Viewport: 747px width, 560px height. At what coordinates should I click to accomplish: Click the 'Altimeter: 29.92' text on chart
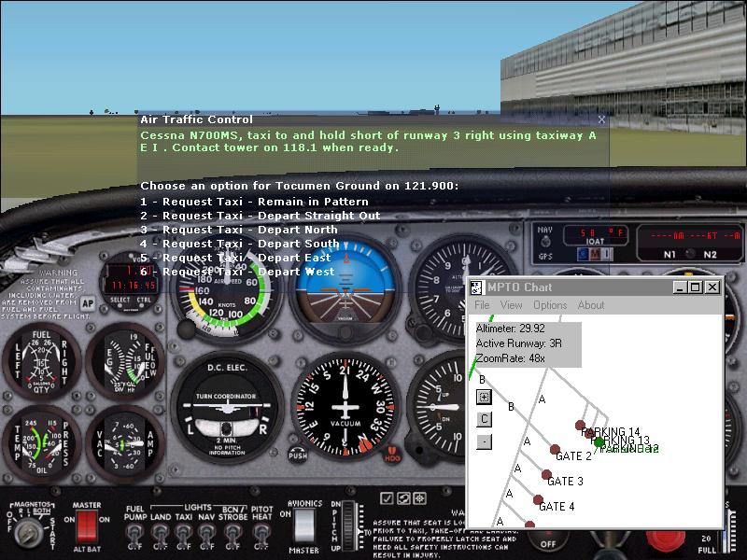tap(510, 329)
